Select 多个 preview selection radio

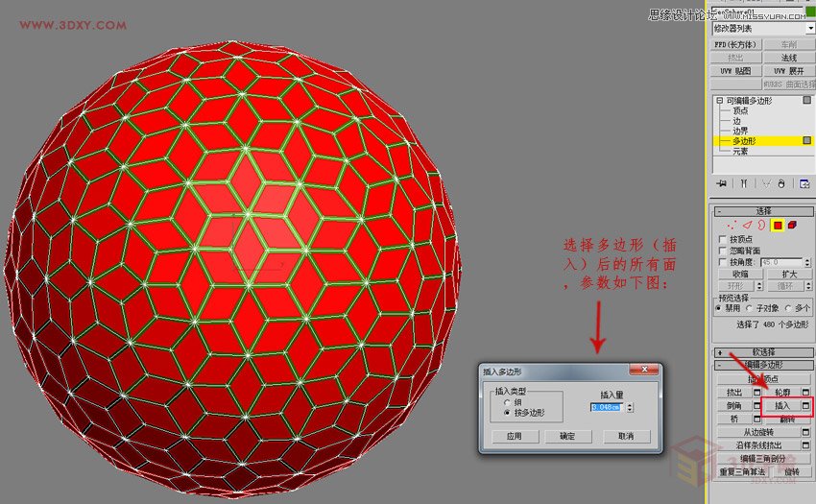pyautogui.click(x=788, y=308)
